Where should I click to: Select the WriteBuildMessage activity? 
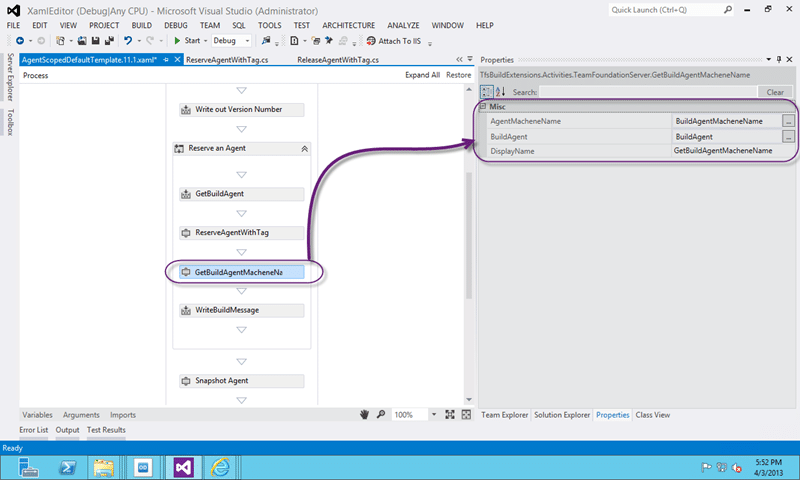pyautogui.click(x=242, y=310)
